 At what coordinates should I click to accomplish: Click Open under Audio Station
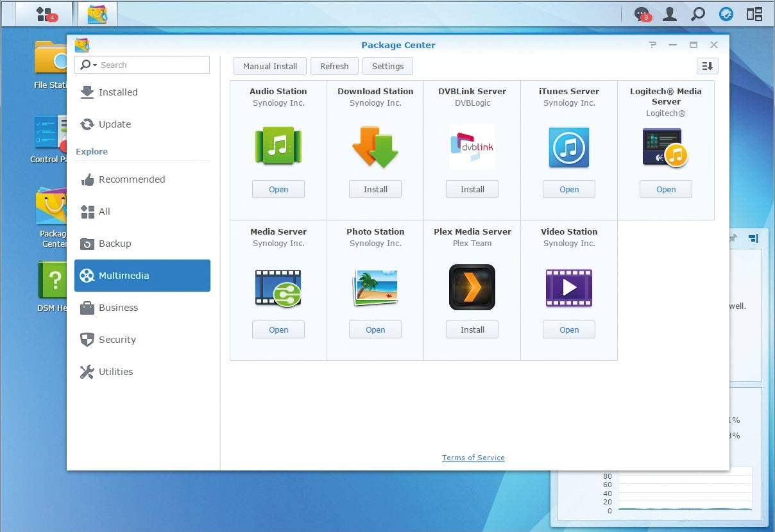click(278, 189)
